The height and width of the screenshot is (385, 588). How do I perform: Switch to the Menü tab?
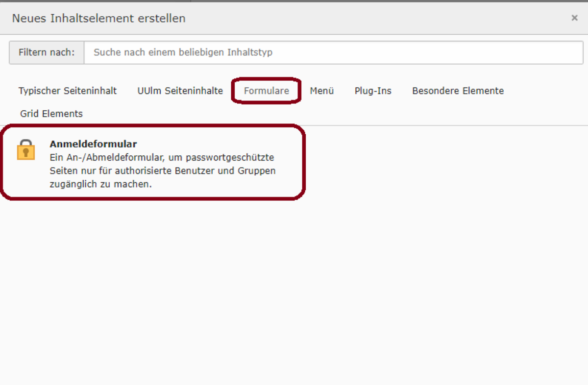point(322,91)
